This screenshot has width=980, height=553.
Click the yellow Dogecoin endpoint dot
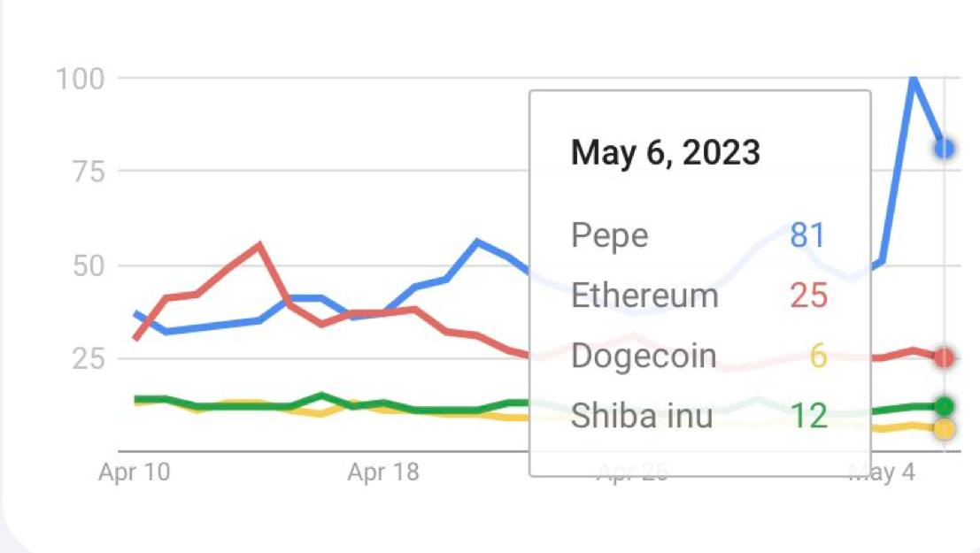coord(945,429)
